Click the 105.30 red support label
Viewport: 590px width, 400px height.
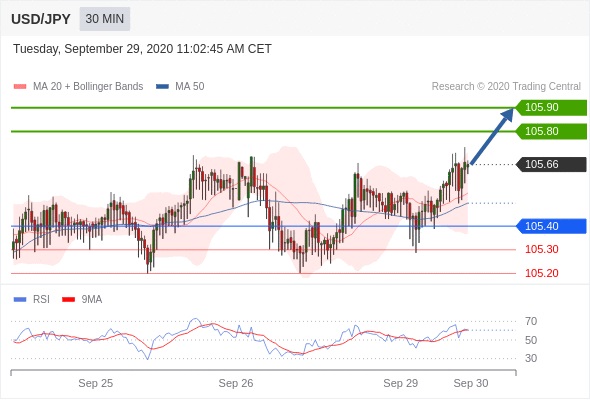click(541, 249)
